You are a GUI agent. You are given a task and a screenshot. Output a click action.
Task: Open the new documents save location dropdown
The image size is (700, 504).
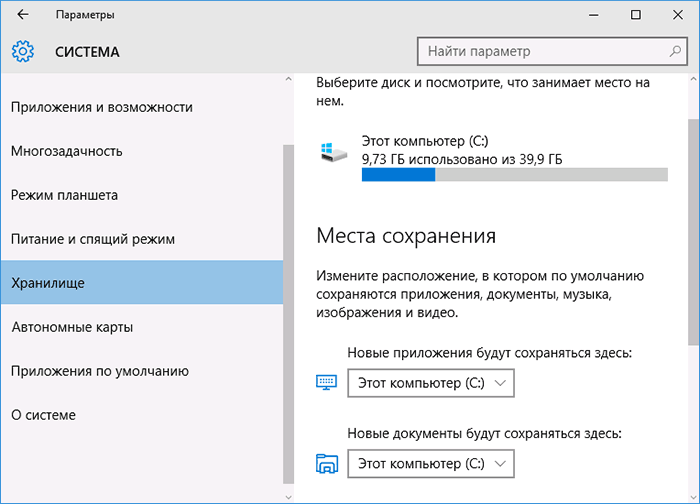(430, 463)
